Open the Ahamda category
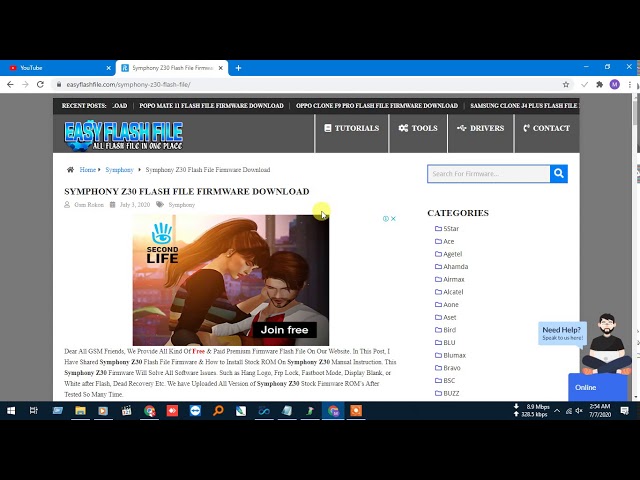 tap(456, 267)
